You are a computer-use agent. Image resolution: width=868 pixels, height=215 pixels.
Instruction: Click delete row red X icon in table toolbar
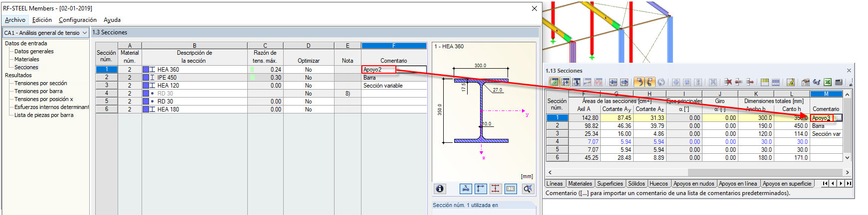click(728, 82)
